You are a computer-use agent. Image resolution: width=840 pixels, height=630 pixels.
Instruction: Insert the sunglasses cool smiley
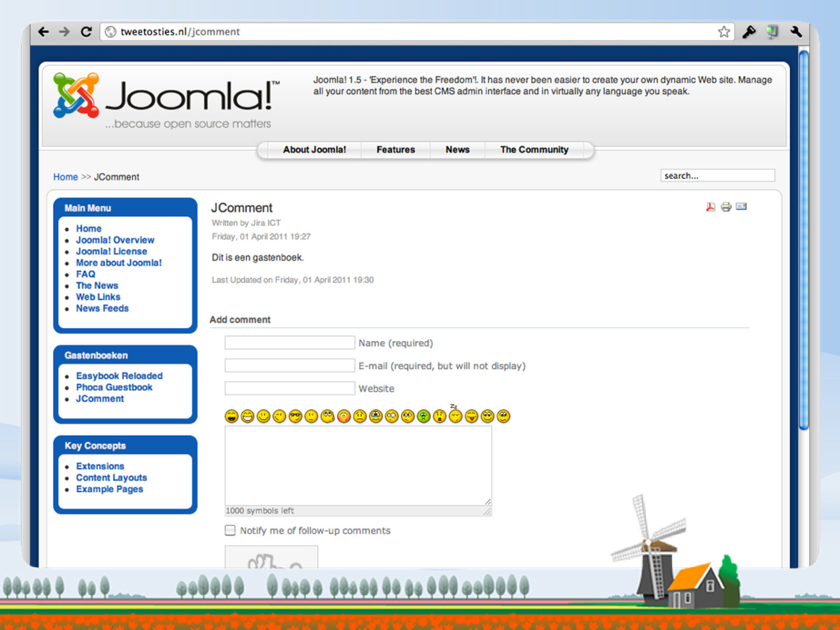coord(296,416)
